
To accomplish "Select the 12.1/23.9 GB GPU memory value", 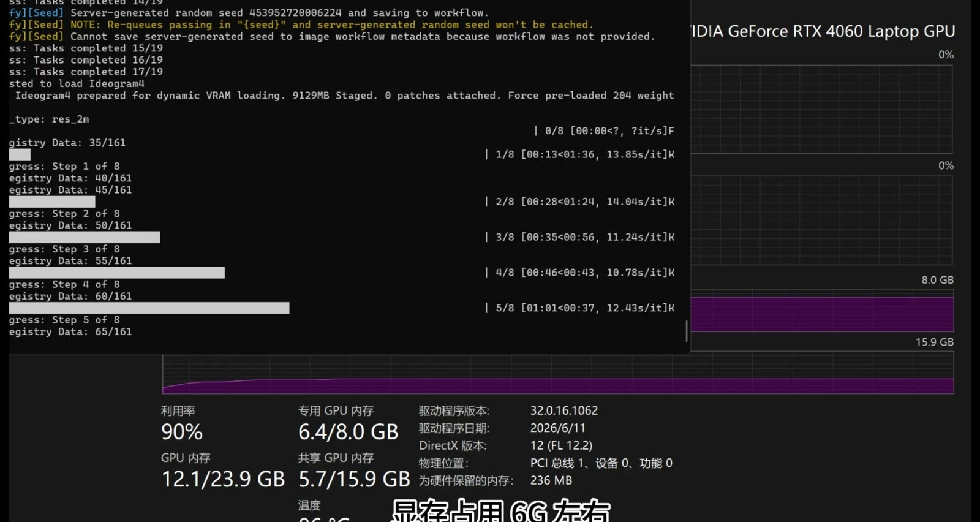I will pos(223,479).
